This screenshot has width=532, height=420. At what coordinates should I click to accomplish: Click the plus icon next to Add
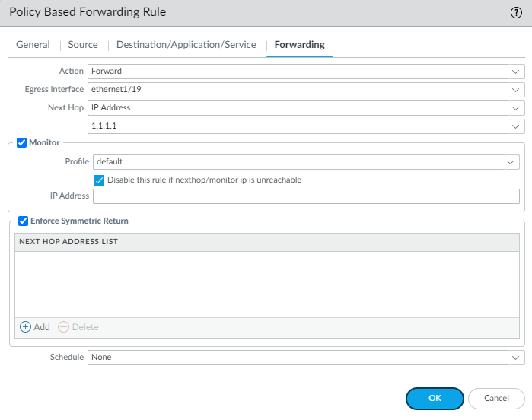click(x=25, y=326)
